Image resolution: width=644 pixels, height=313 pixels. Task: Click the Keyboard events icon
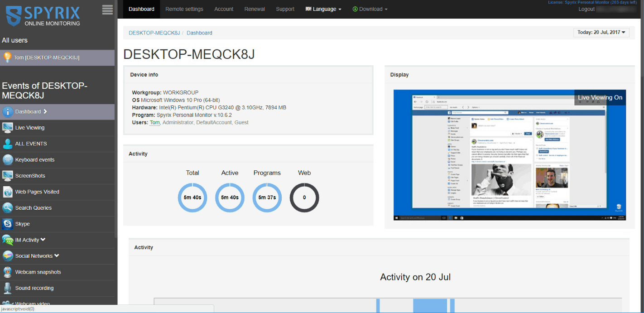coord(7,160)
